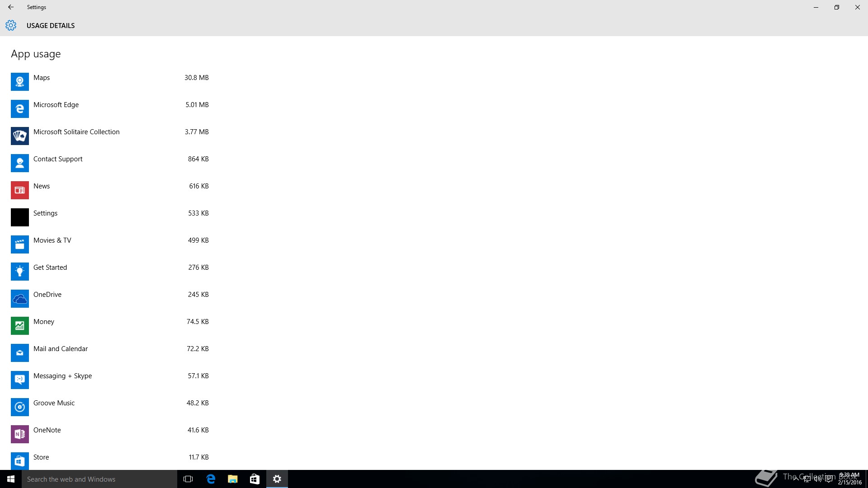Click the 57.1 KB usage value
Viewport: 868px width, 488px height.
point(198,376)
